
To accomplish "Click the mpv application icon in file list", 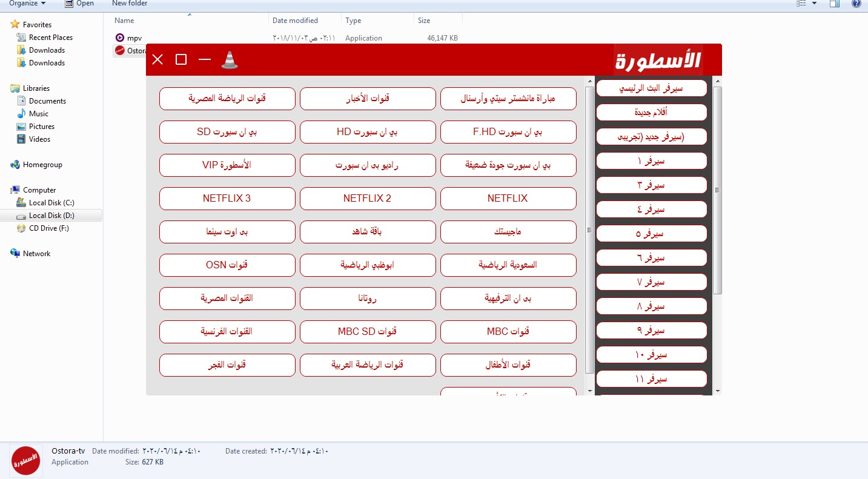I will click(119, 38).
